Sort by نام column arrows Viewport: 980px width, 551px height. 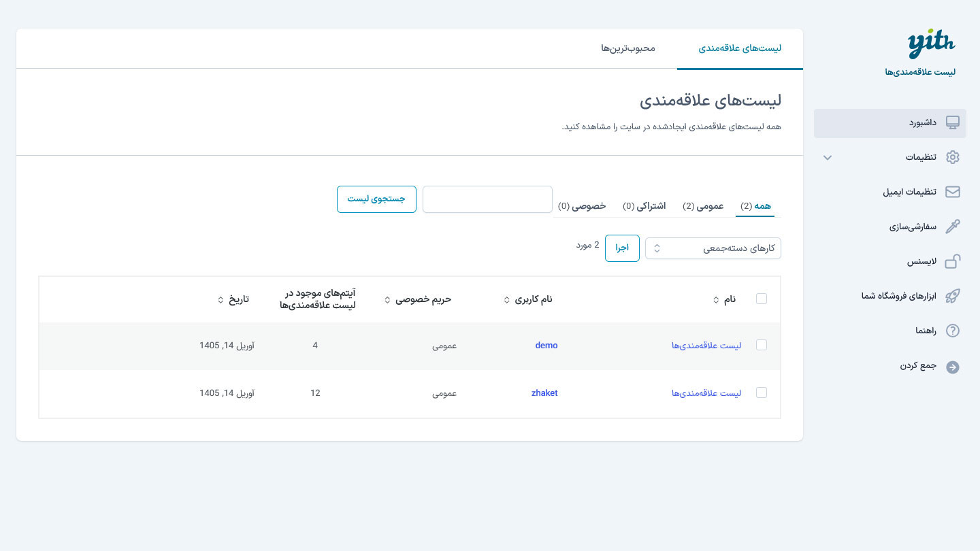716,300
